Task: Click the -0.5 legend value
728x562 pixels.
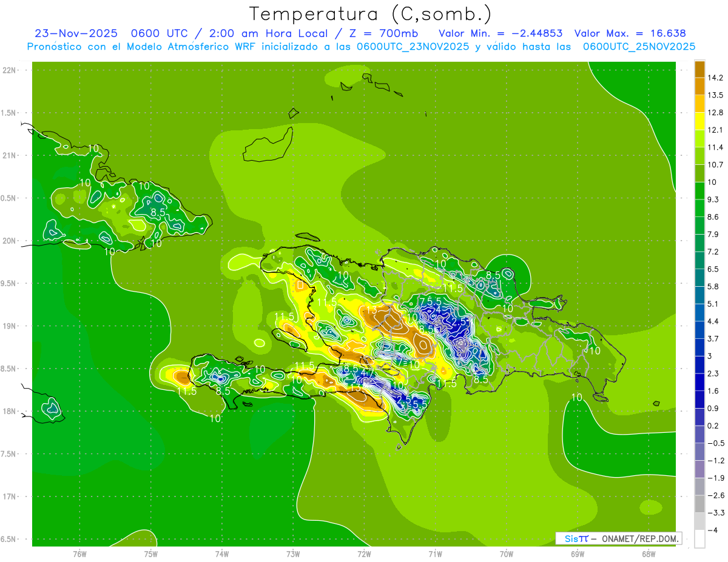Action: 715,443
